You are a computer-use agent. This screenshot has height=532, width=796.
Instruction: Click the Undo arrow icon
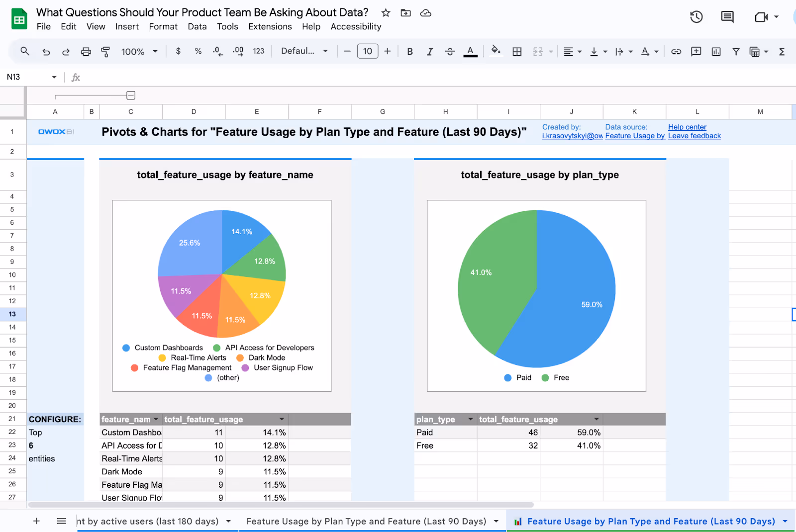coord(46,52)
